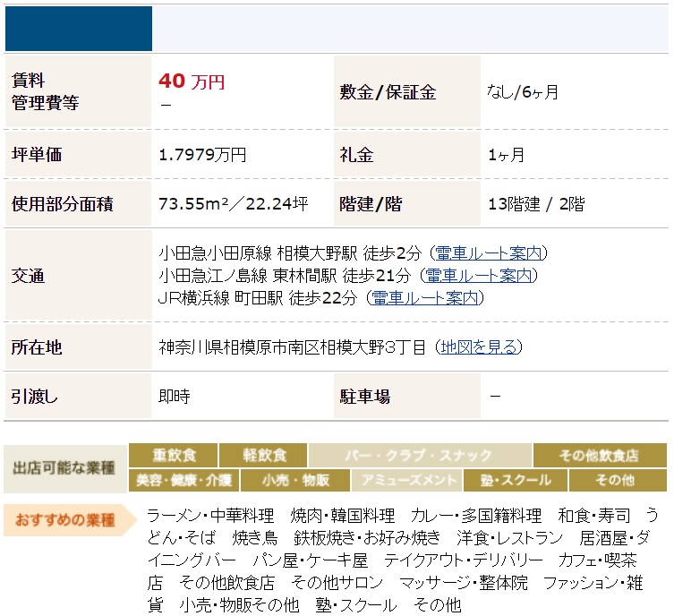Click the red 40万円 rent value
The width and height of the screenshot is (674, 616).
pyautogui.click(x=192, y=81)
